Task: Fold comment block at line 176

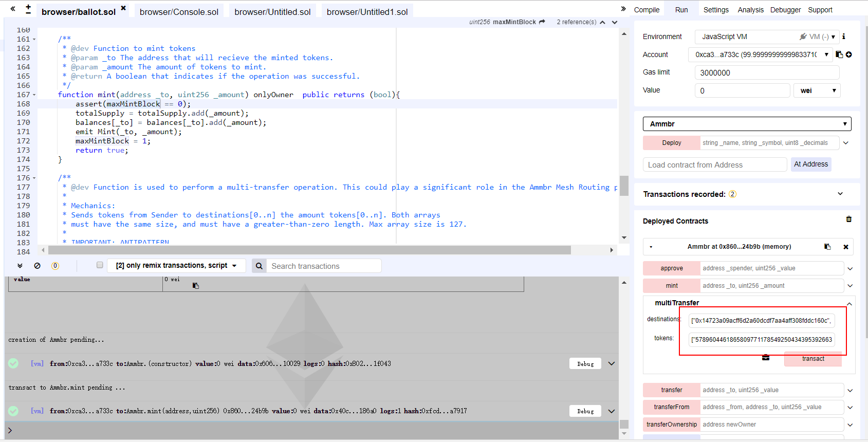Action: point(34,178)
